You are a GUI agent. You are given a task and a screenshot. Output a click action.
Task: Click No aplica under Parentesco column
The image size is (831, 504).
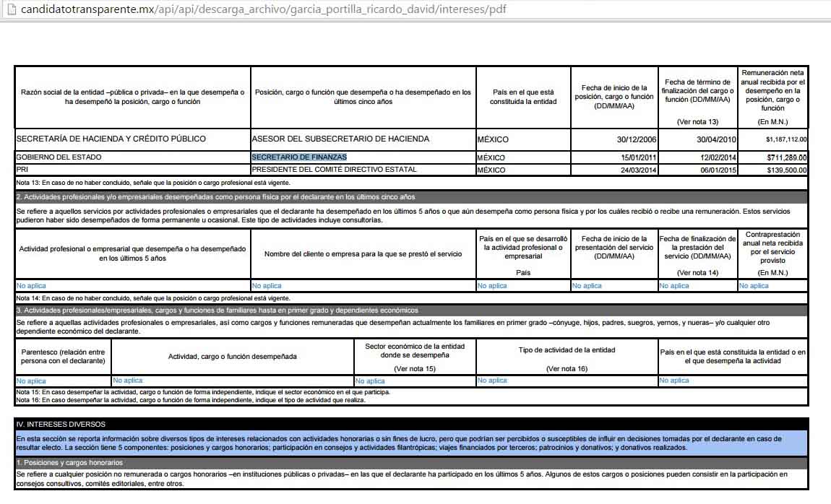[x=31, y=381]
